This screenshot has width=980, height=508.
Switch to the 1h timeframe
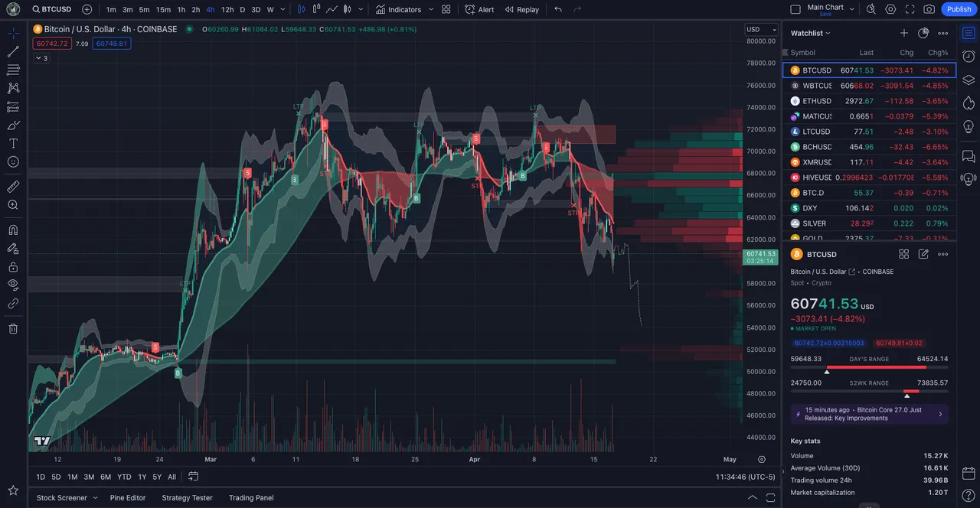[181, 9]
